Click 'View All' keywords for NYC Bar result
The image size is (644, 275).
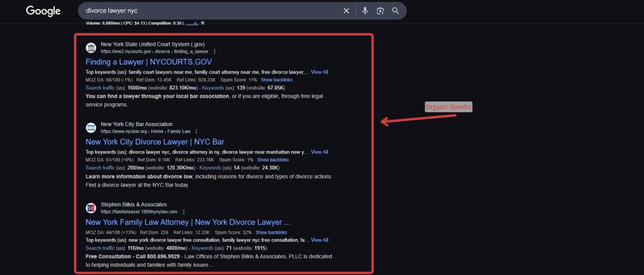(319, 152)
